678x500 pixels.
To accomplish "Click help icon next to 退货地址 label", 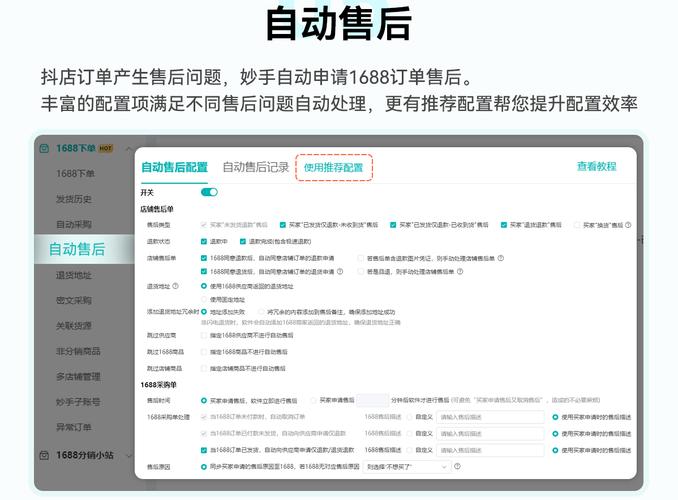I will tap(176, 286).
